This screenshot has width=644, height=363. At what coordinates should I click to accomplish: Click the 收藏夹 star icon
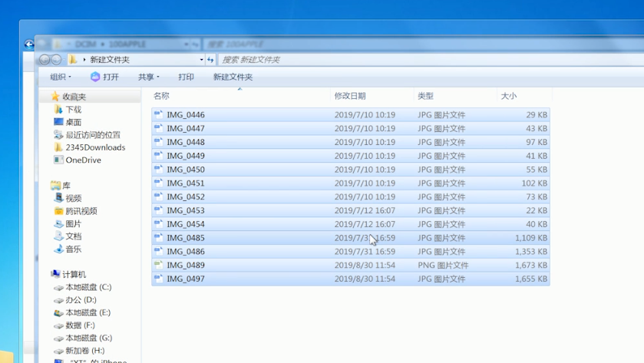pyautogui.click(x=55, y=96)
